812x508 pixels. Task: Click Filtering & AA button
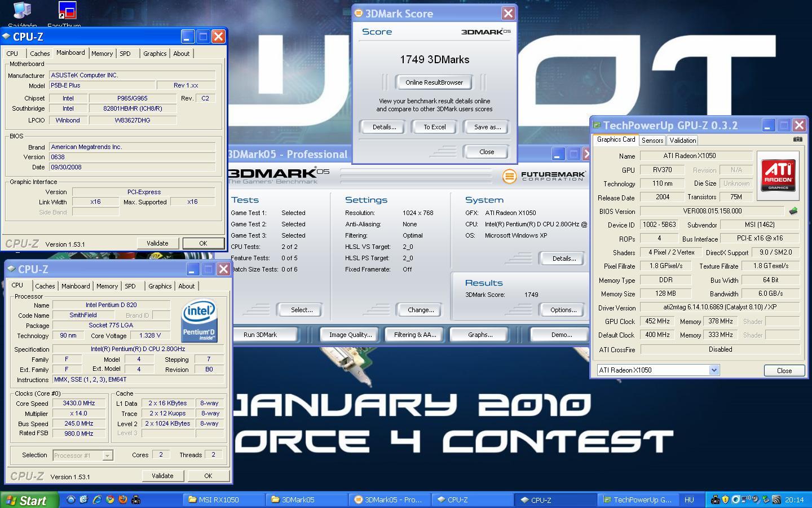[415, 335]
